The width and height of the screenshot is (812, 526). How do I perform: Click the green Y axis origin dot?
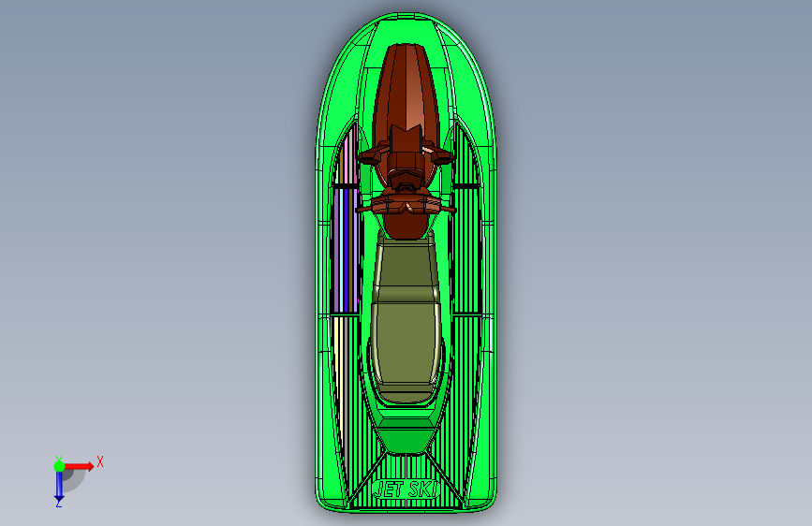click(x=59, y=466)
